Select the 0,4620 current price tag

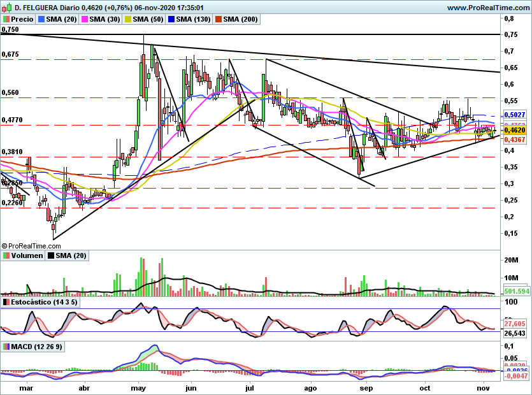(514, 131)
